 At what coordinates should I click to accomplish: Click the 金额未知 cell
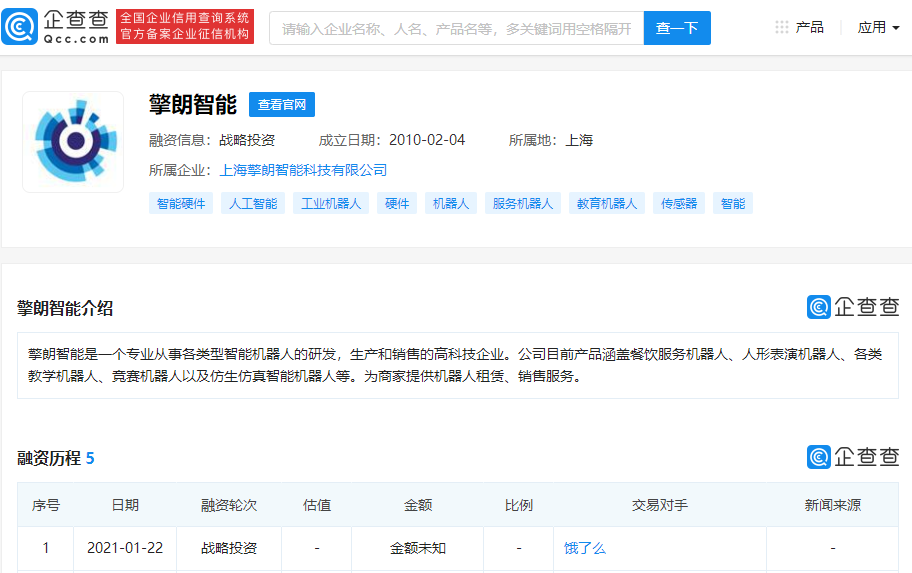click(418, 548)
